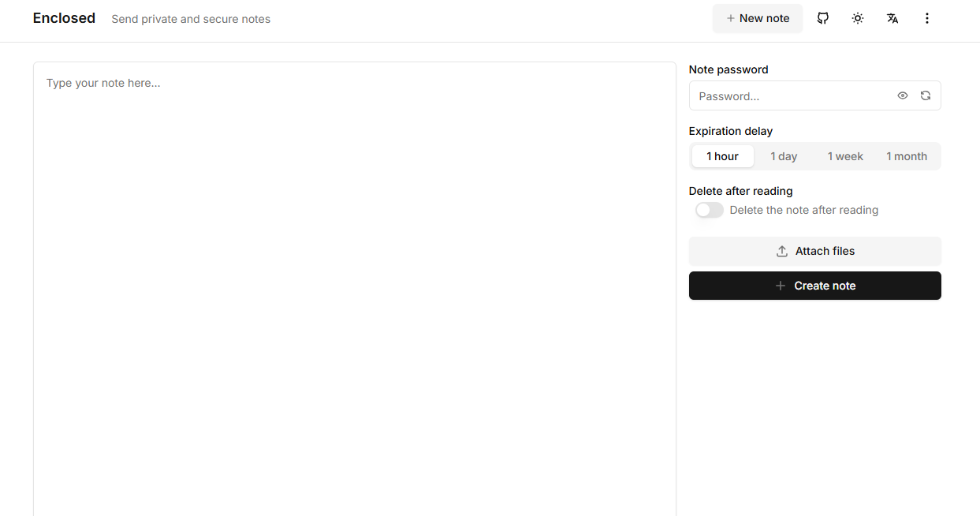Click the plus icon on Create note

coord(781,286)
